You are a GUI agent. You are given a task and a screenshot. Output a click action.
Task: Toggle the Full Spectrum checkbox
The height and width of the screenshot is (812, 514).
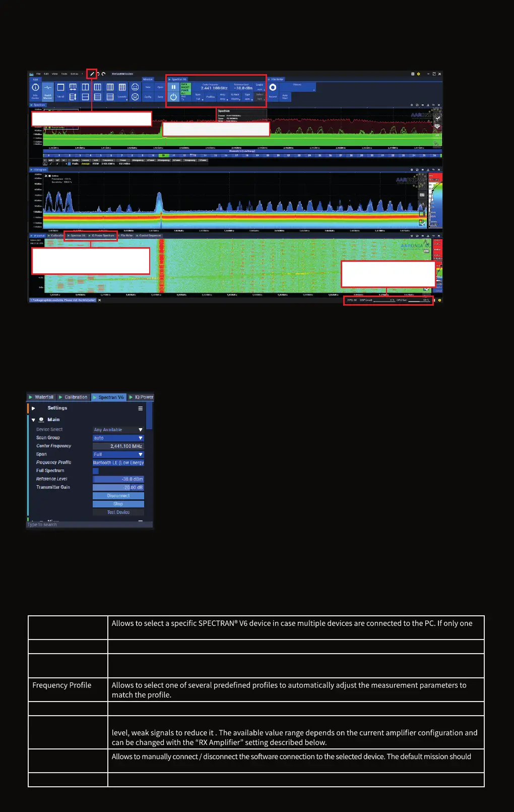coord(96,471)
